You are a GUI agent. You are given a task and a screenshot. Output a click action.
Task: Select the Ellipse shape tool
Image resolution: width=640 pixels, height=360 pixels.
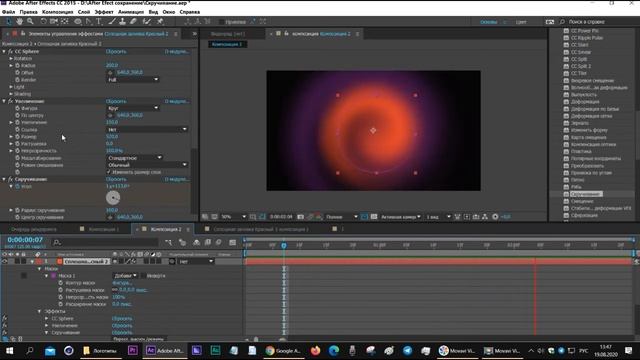(x=78, y=21)
